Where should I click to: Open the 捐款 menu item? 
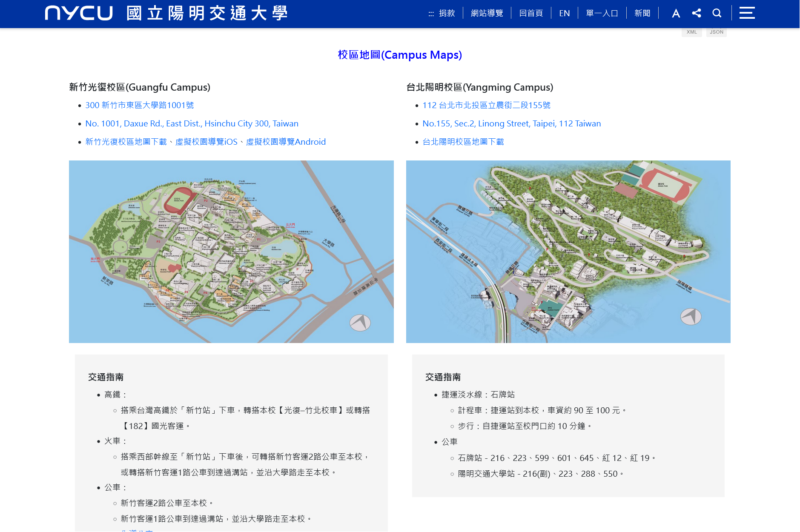coord(447,13)
